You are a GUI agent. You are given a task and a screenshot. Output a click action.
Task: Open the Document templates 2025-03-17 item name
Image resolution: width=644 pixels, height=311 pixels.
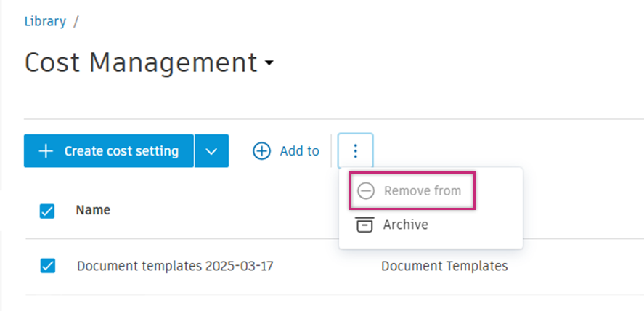point(175,266)
